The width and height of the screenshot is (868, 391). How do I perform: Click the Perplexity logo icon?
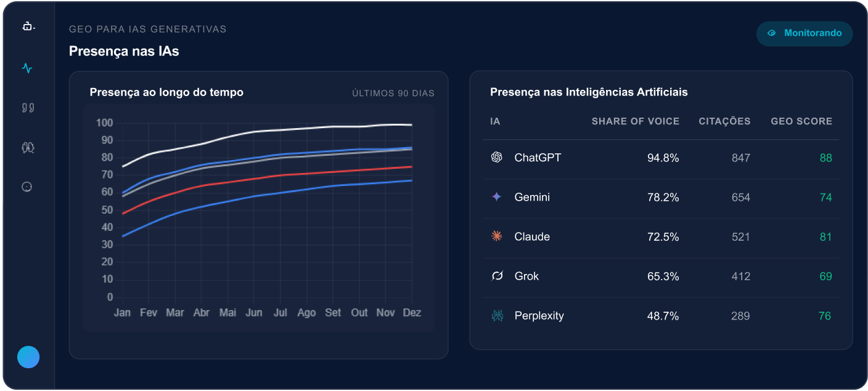click(496, 316)
